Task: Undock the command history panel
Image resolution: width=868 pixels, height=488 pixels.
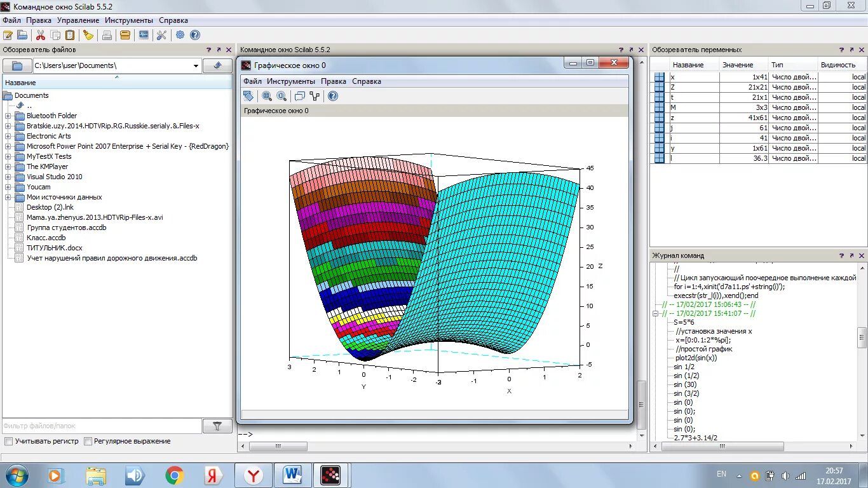Action: click(851, 255)
